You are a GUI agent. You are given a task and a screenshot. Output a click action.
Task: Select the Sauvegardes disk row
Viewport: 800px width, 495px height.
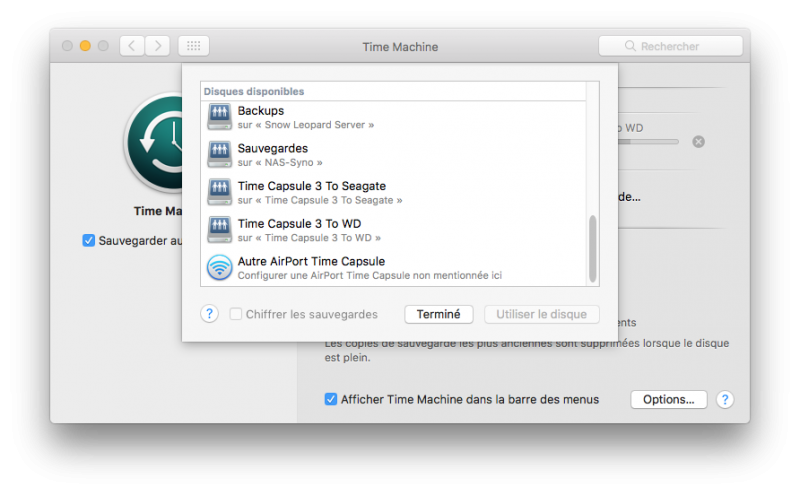click(x=393, y=155)
